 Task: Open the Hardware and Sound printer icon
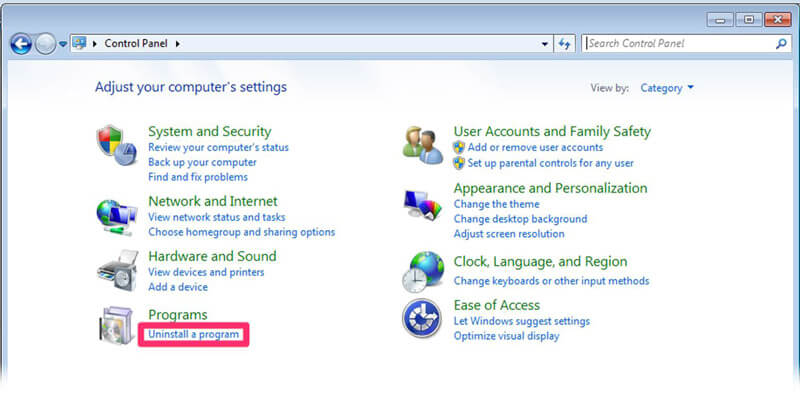117,270
